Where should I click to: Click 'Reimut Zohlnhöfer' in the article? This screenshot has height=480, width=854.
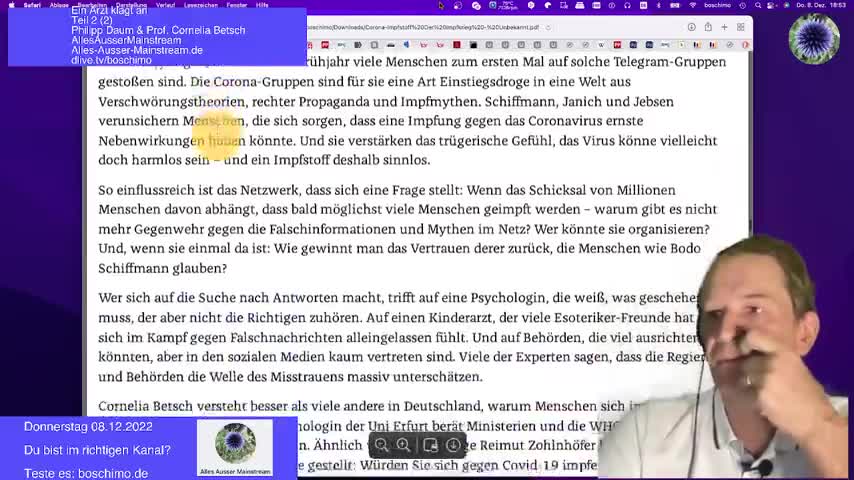[536, 445]
